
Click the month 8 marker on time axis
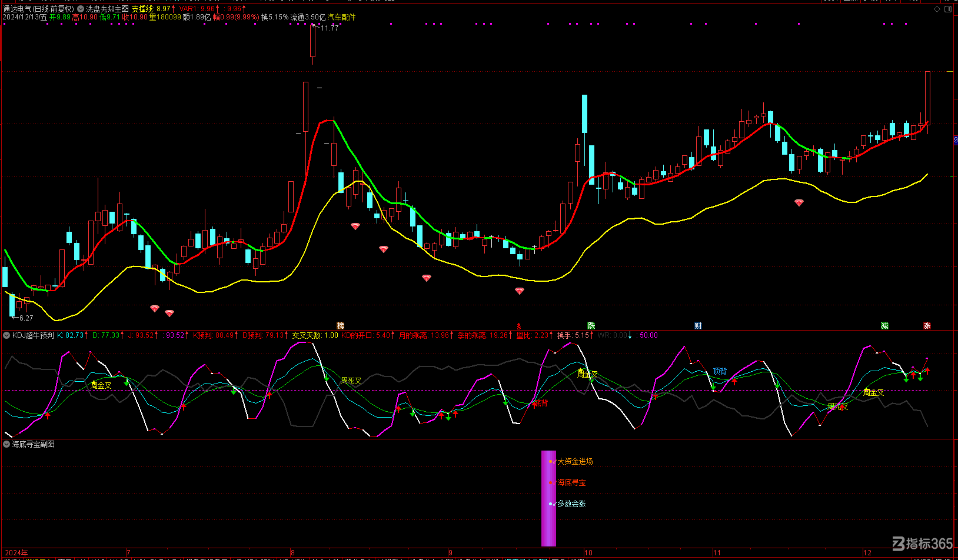292,553
